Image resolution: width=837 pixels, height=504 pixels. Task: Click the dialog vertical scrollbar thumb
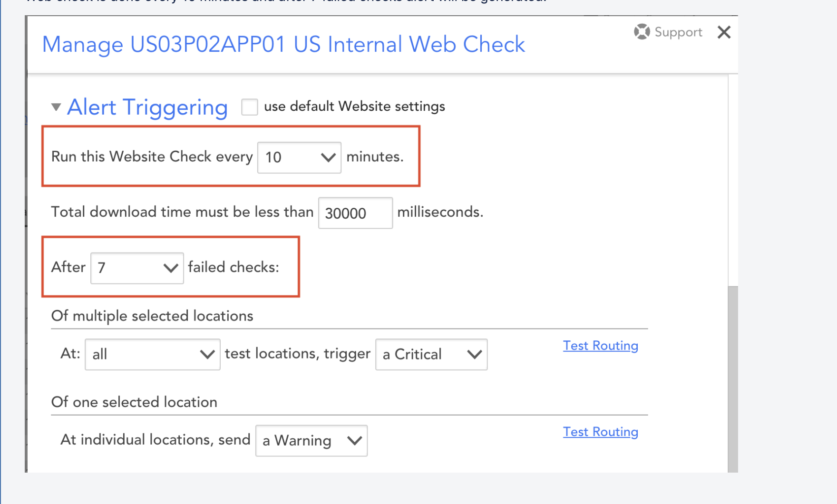[733, 379]
